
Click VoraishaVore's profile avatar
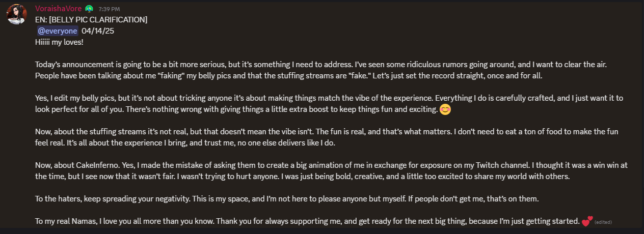click(x=16, y=14)
